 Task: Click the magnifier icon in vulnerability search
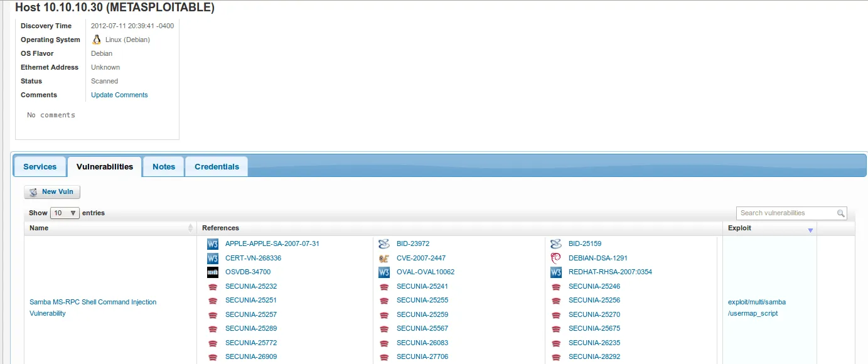pyautogui.click(x=840, y=213)
